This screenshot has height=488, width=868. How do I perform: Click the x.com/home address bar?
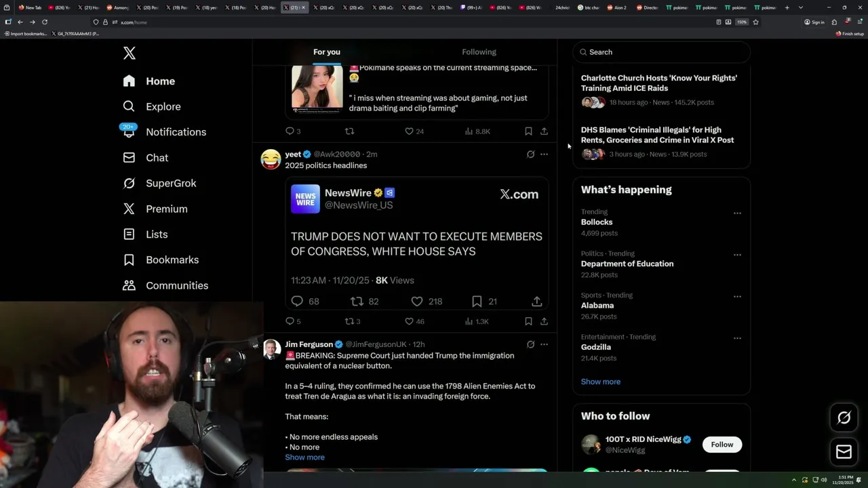[407, 22]
